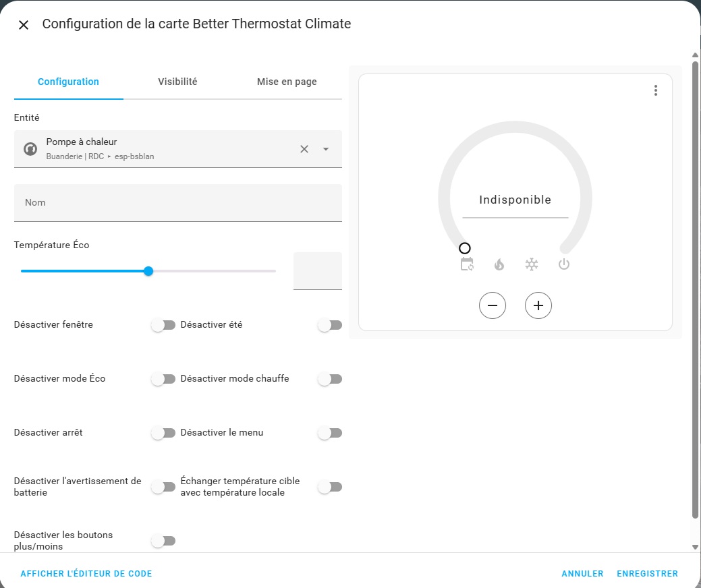Click Afficher l'éditeur de code
This screenshot has height=588, width=701.
tap(86, 574)
